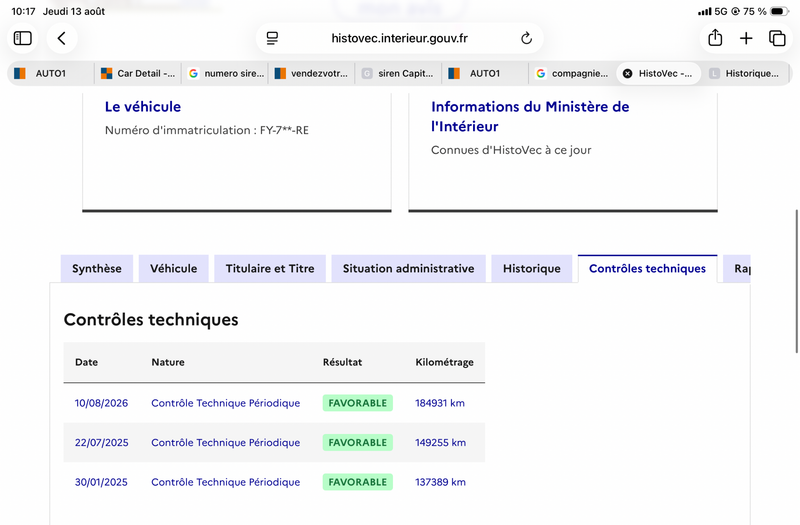This screenshot has width=800, height=525.
Task: Switch to first AUTO1 browser tab
Action: pyautogui.click(x=51, y=73)
